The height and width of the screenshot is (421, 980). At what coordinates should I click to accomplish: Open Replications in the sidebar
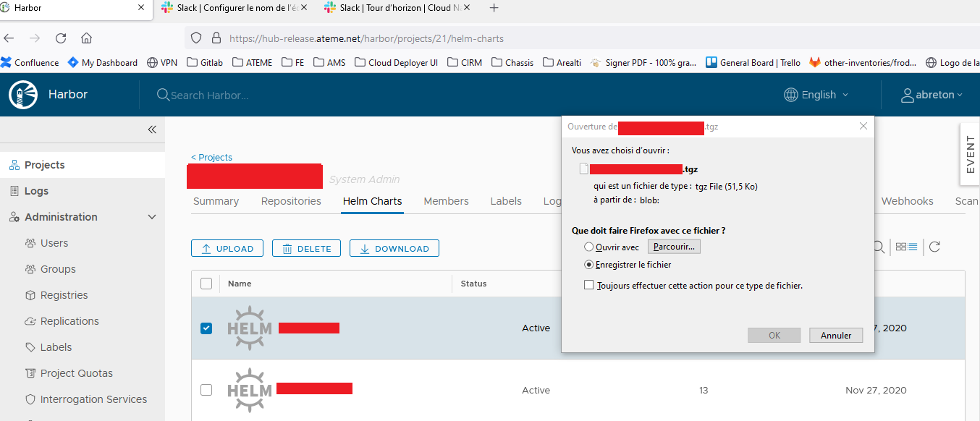[69, 321]
